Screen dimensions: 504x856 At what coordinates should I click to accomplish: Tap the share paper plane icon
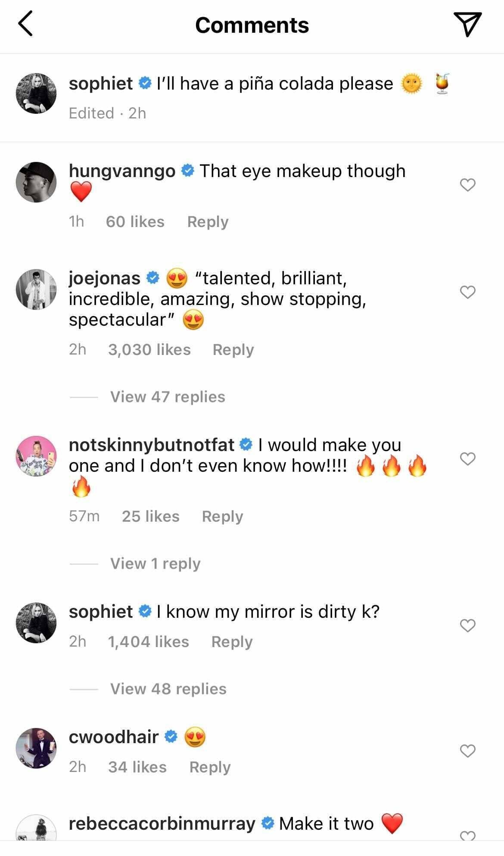click(x=467, y=24)
